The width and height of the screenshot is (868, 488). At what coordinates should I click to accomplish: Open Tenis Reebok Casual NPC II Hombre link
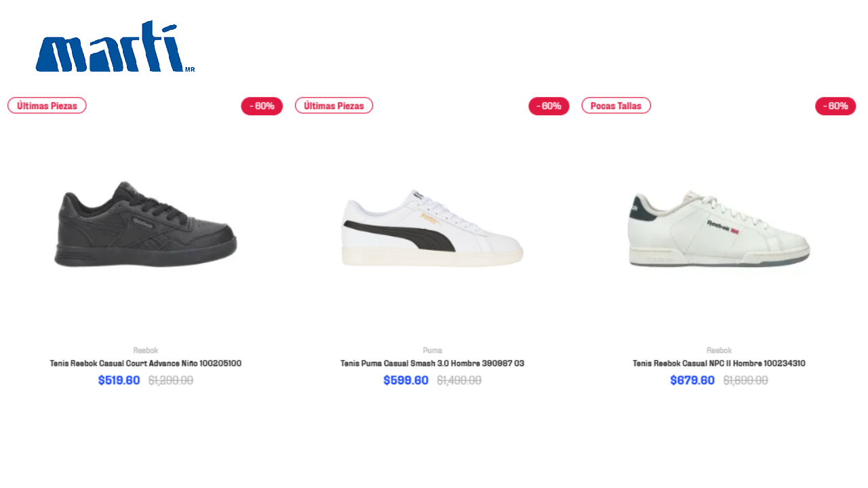click(x=719, y=364)
